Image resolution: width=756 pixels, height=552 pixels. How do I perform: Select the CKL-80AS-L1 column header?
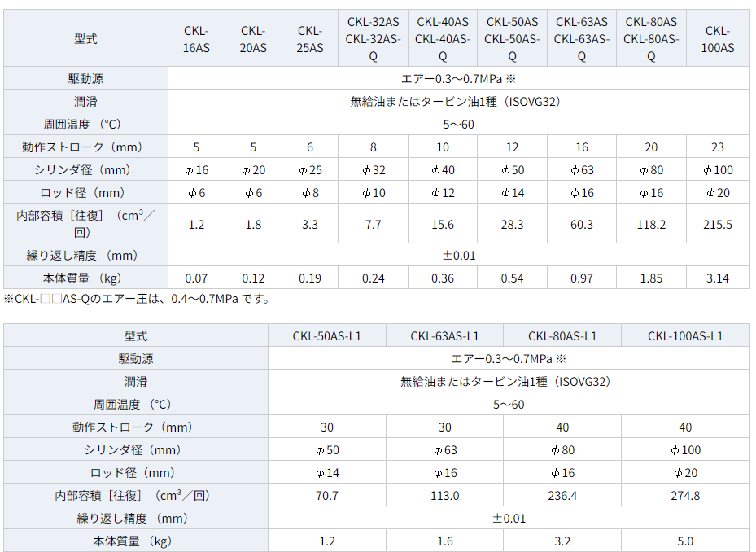[x=562, y=335]
